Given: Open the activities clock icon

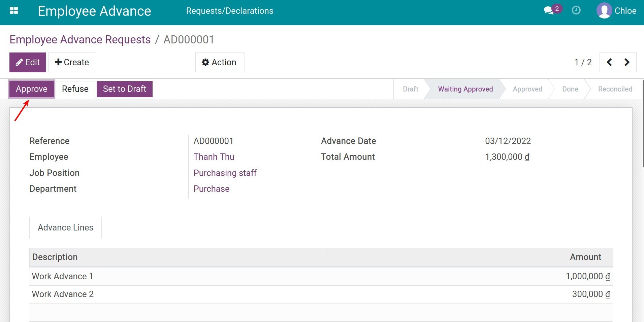Looking at the screenshot, I should 576,10.
